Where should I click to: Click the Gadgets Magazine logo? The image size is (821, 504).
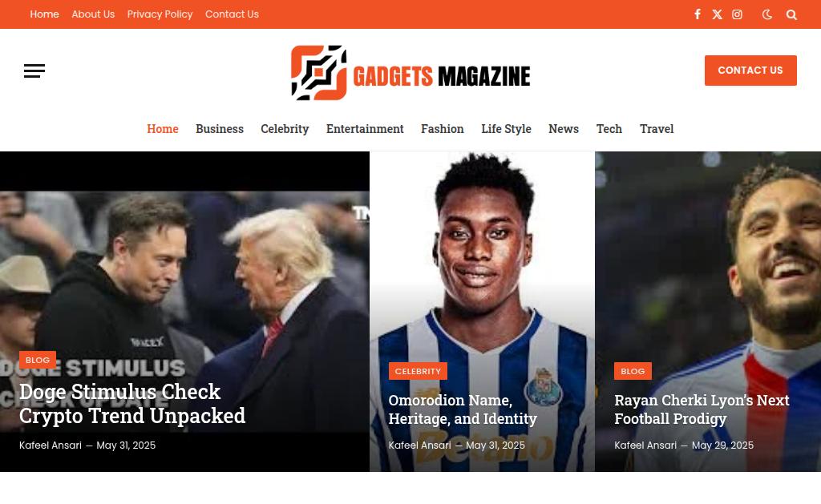tap(410, 73)
